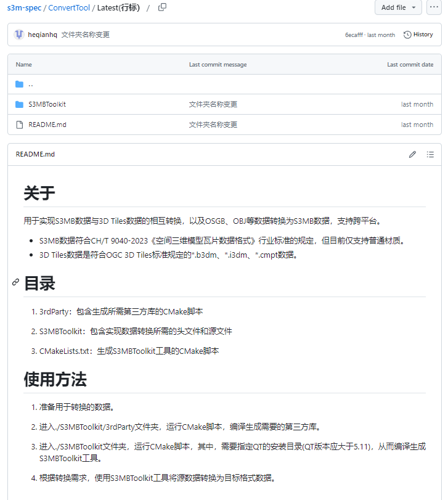Click S3MBToolkit row 'last month' date
448x500 pixels.
point(417,104)
